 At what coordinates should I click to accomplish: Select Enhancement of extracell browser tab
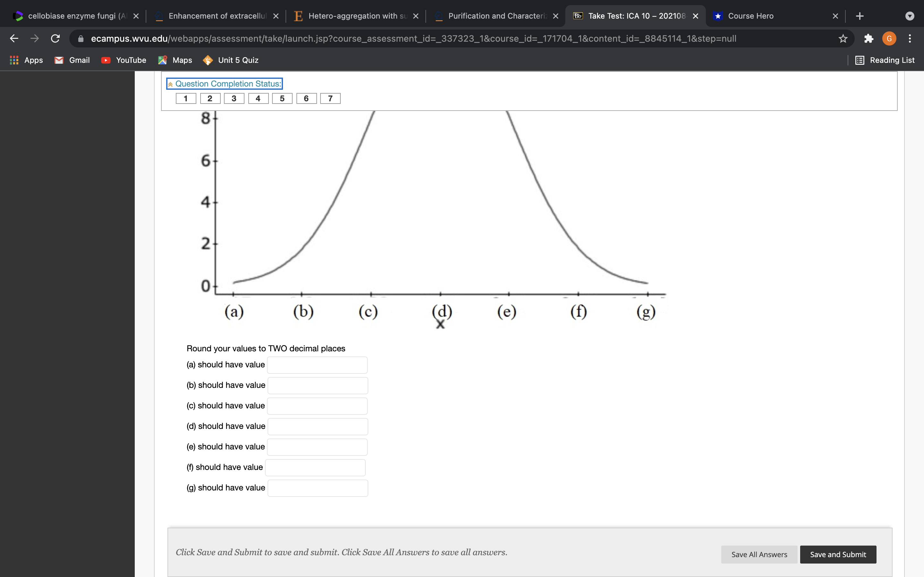(208, 15)
